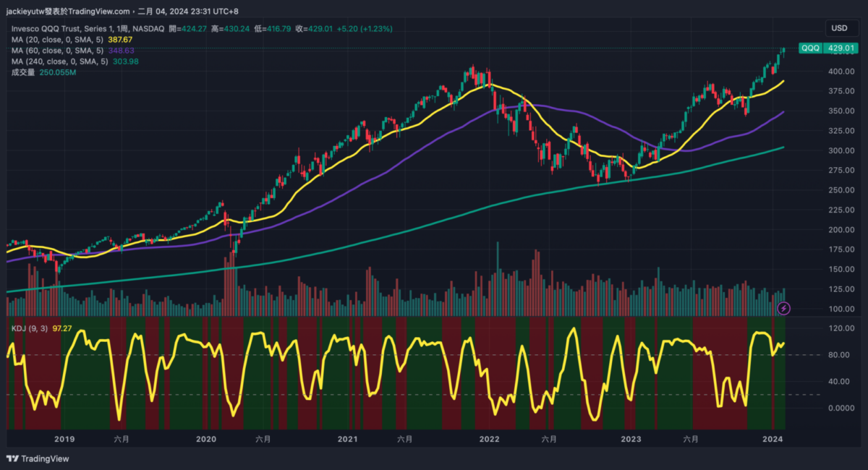Click the 400.00 price scale label

coord(841,72)
